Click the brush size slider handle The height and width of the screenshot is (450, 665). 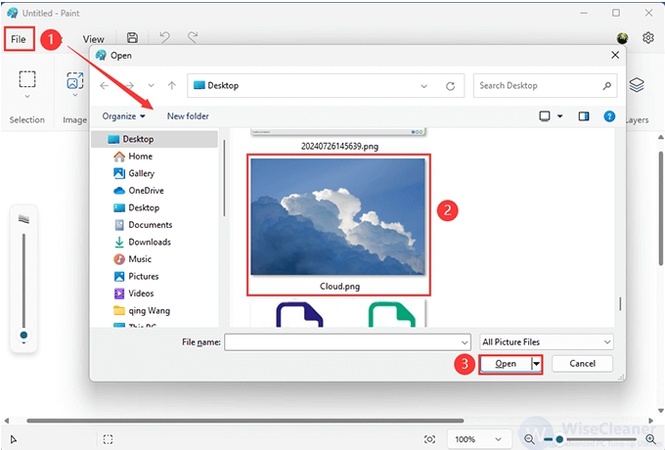coord(24,335)
